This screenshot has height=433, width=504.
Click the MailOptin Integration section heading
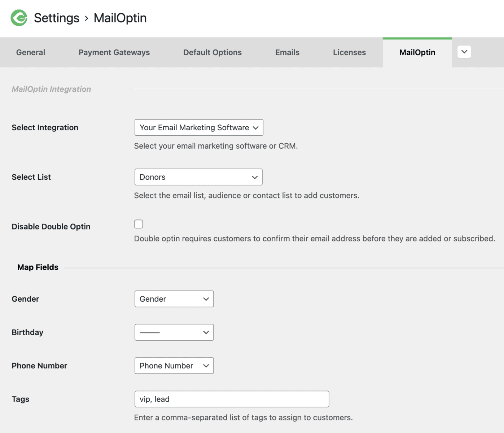51,89
